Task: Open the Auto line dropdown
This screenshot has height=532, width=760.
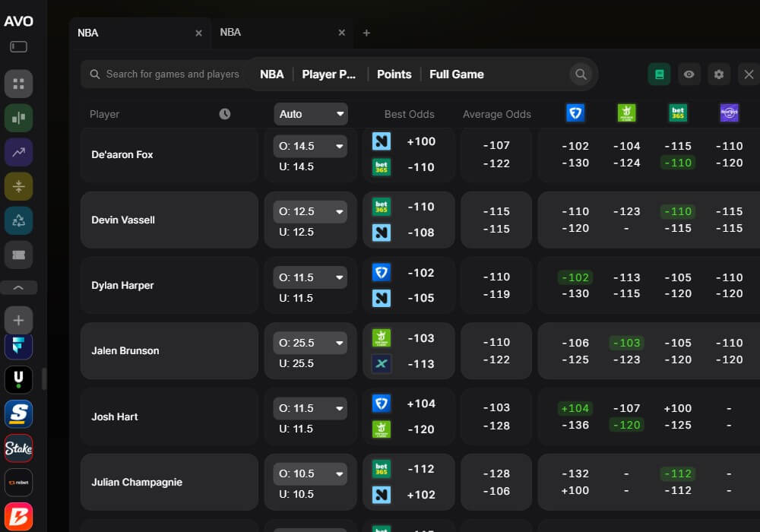Action: click(x=311, y=114)
